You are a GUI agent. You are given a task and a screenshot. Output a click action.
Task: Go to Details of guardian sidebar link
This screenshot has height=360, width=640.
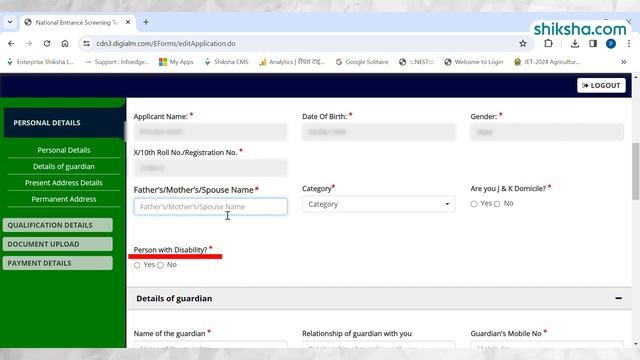[64, 166]
